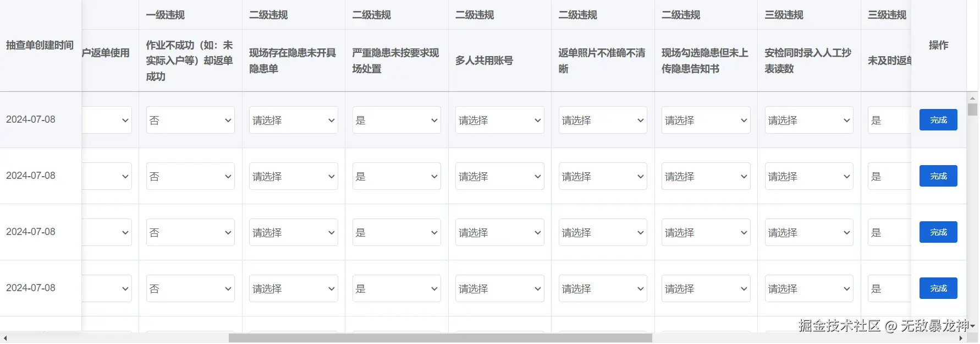This screenshot has height=344, width=980.
Task: Open first row 作业不成功 dropdown showing 否
Action: point(190,121)
